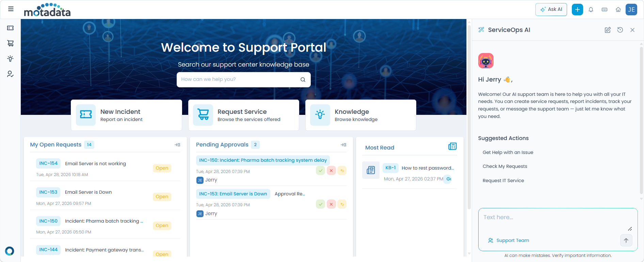644x262 pixels.
Task: Reject INC-153 with red cross
Action: coord(331,204)
